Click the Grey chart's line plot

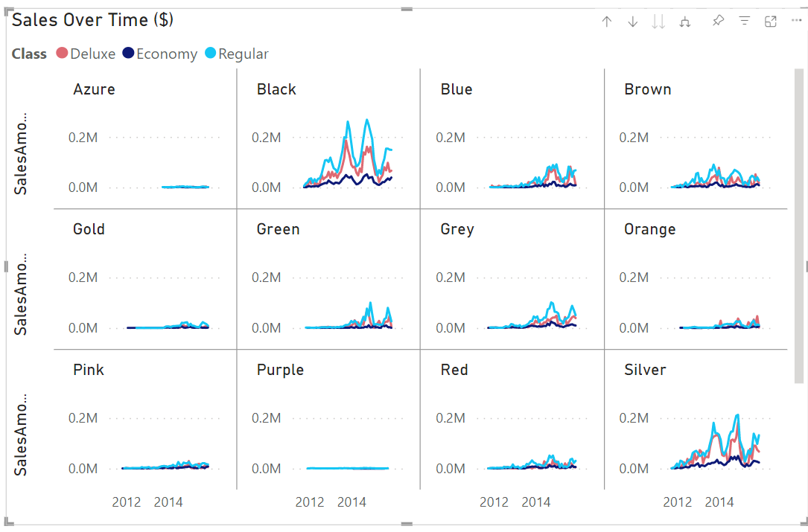(x=532, y=317)
